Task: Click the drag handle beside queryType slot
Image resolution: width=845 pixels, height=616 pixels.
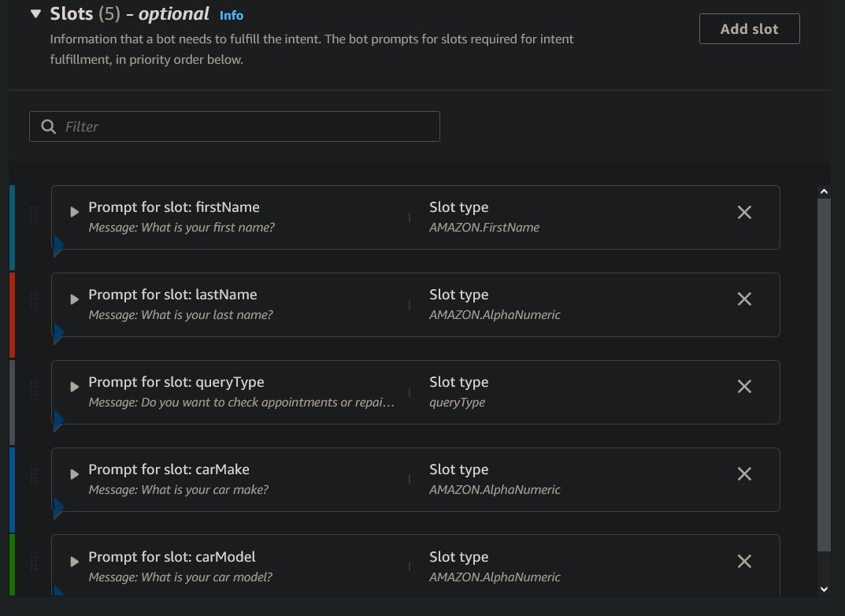Action: coord(33,389)
